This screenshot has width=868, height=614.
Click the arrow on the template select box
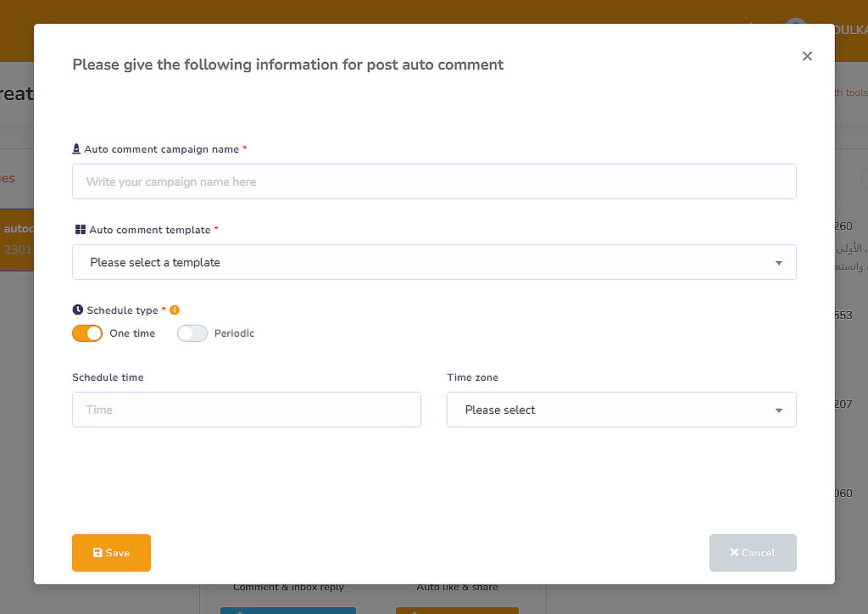pyautogui.click(x=778, y=263)
